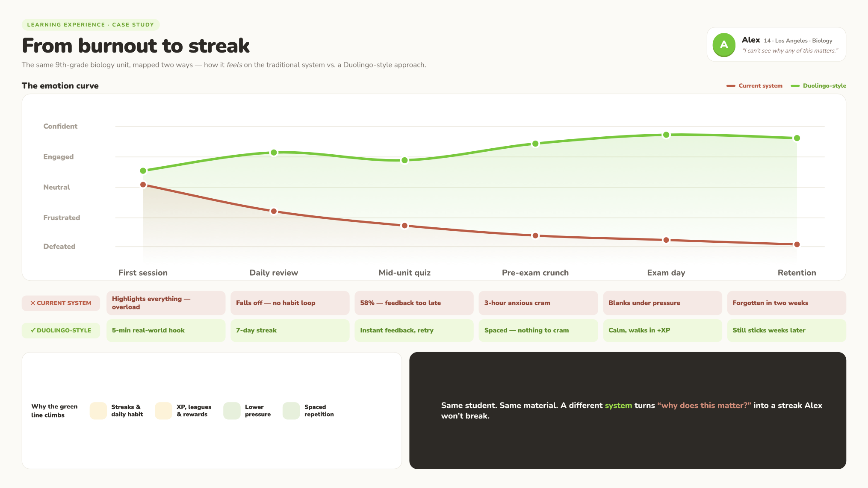Click the 'Calm, walks in +XP' card

[662, 330]
